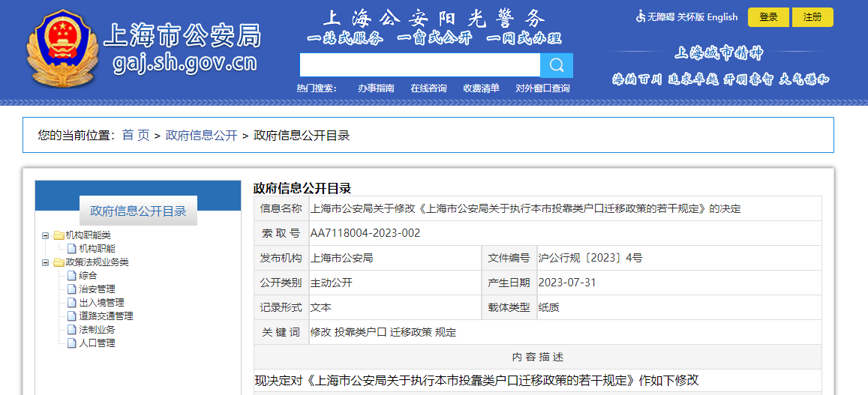868x395 pixels.
Task: Click the document icon beside 综合
Action: pyautogui.click(x=72, y=276)
